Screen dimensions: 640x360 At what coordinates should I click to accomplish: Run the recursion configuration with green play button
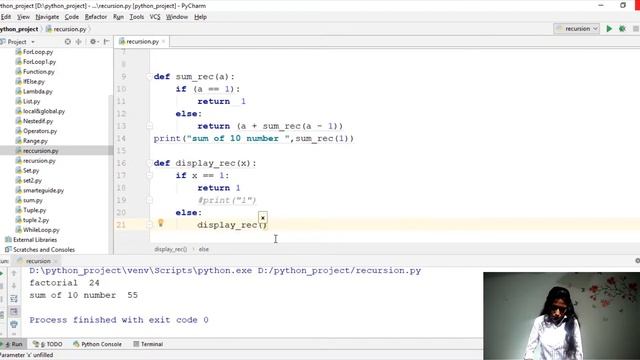coord(609,29)
